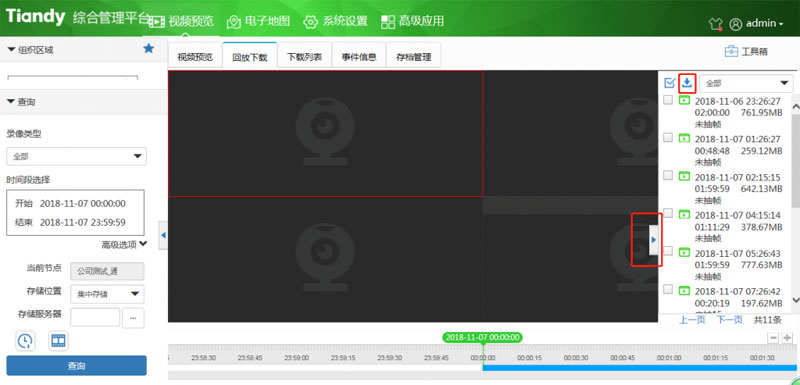Click video file icon for 2018-11-07 04:15:14
Screen dimensions: 800x385
(684, 214)
